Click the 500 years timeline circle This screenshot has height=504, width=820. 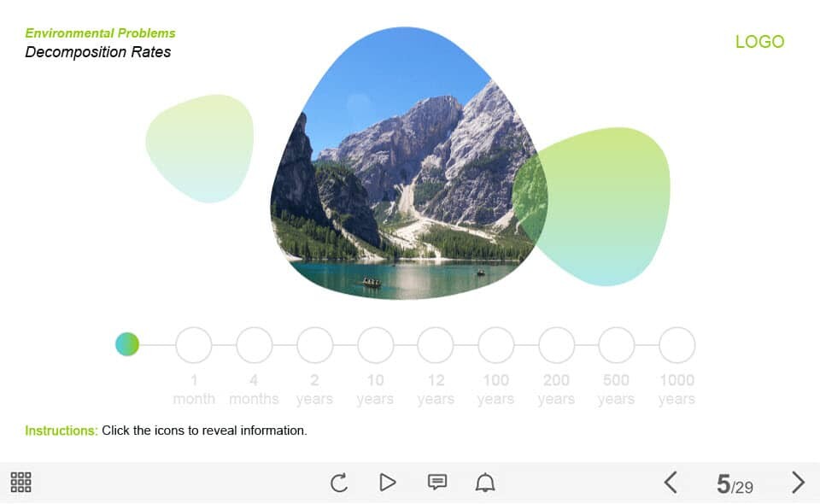617,345
